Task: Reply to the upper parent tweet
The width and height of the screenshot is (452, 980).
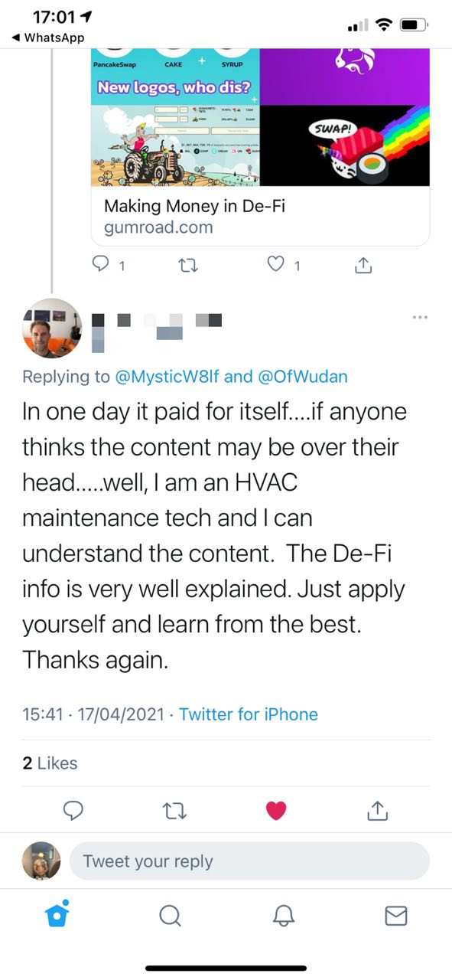Action: [101, 265]
